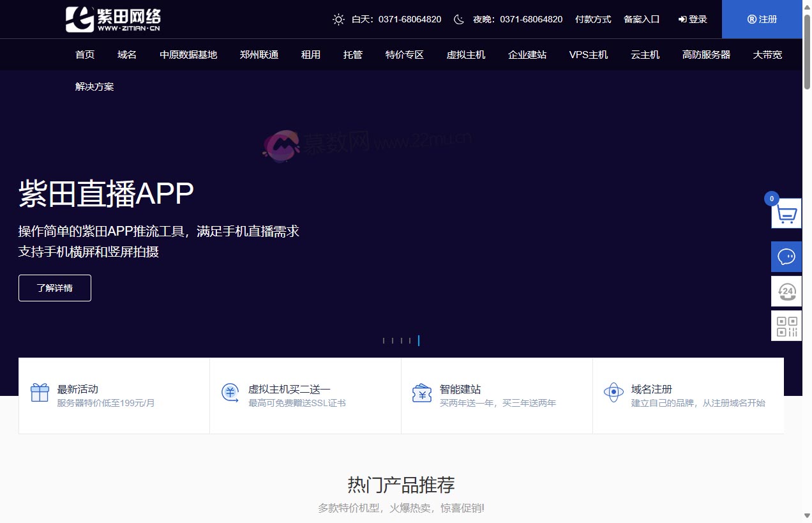Switch to the first carousel slide indicator

pos(383,340)
